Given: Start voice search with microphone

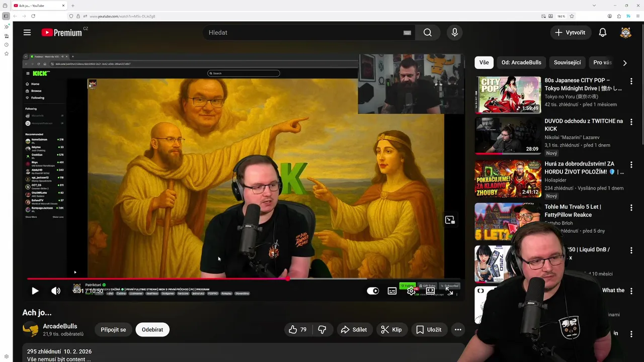Looking at the screenshot, I should [455, 33].
